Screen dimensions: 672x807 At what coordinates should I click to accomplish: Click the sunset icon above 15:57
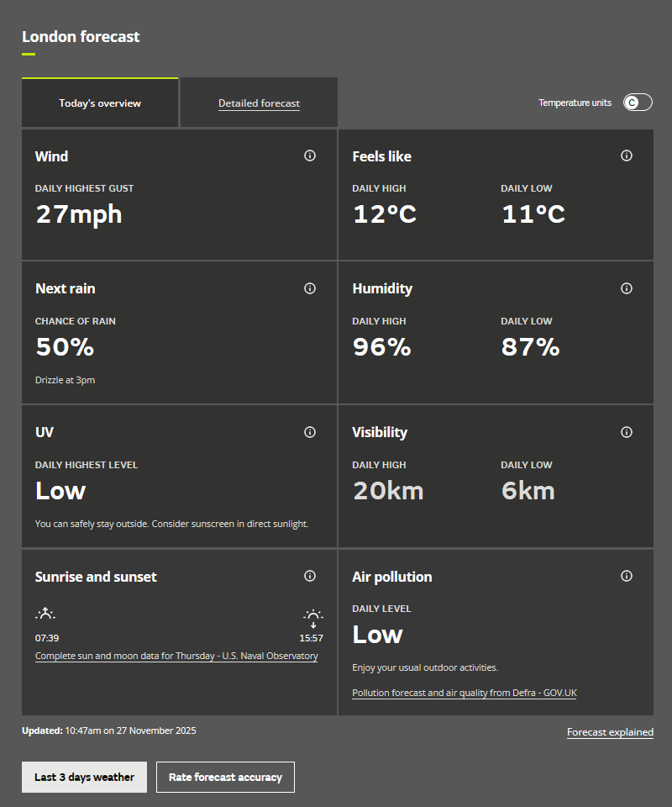coord(312,618)
